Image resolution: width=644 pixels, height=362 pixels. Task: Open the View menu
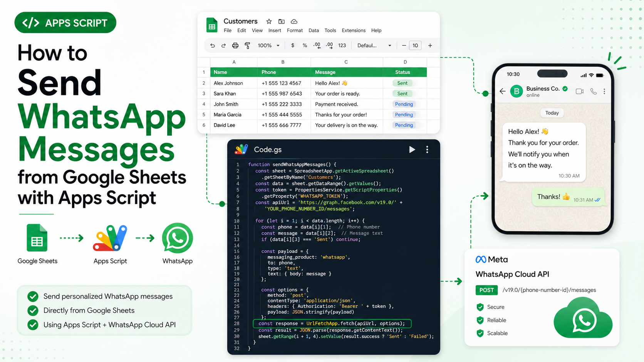[257, 30]
